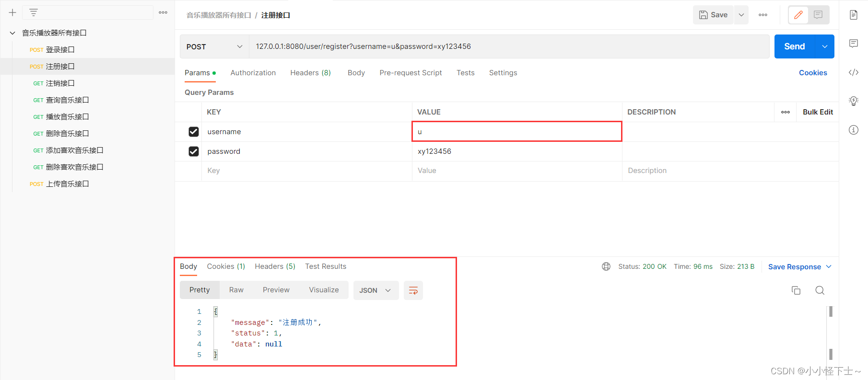
Task: Open the GET 播放音乐接口 request
Action: tap(87, 117)
